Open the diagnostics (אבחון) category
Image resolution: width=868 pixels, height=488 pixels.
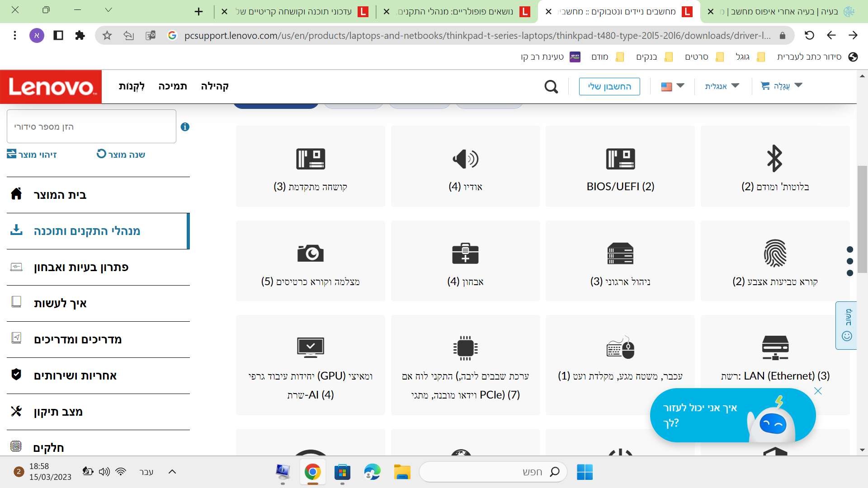[x=465, y=261]
